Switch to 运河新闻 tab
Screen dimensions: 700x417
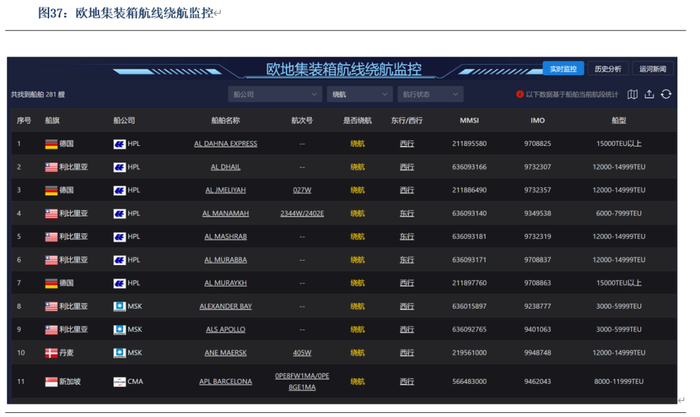point(652,69)
